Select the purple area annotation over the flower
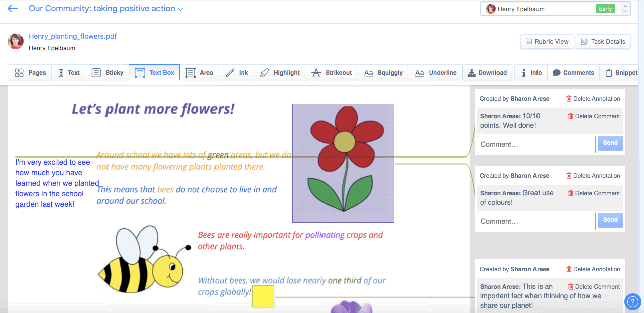This screenshot has height=313, width=644. tap(343, 163)
